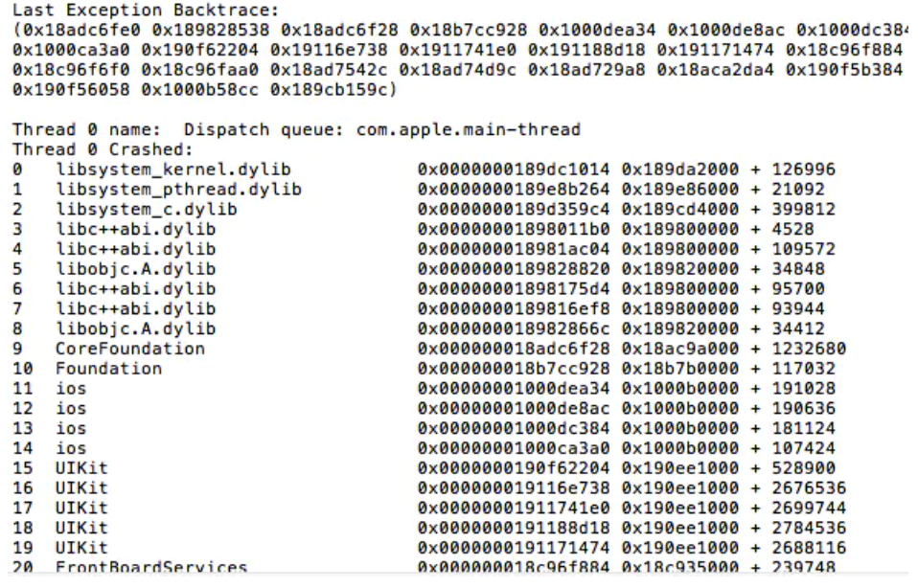Click the CoreFoundation frame 9 entry

click(429, 349)
